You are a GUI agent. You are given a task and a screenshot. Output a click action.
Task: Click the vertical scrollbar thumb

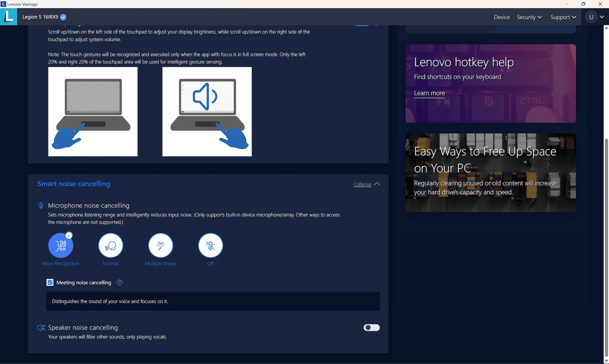click(x=606, y=247)
